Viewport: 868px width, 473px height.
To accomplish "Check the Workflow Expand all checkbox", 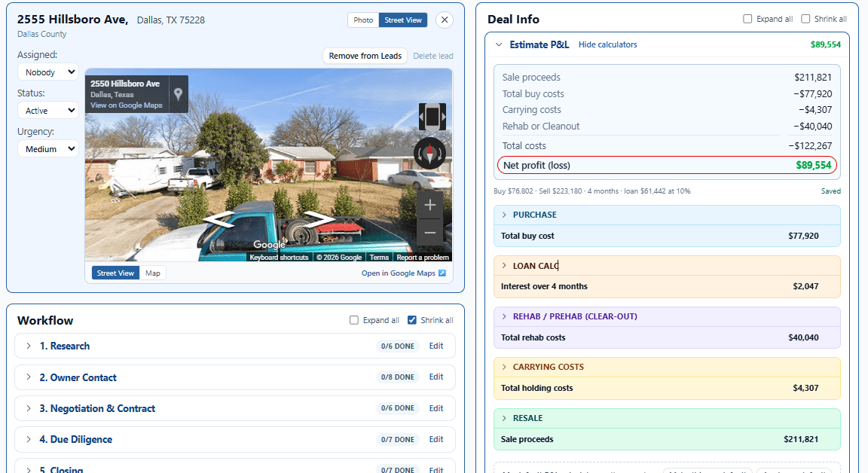I will point(353,320).
